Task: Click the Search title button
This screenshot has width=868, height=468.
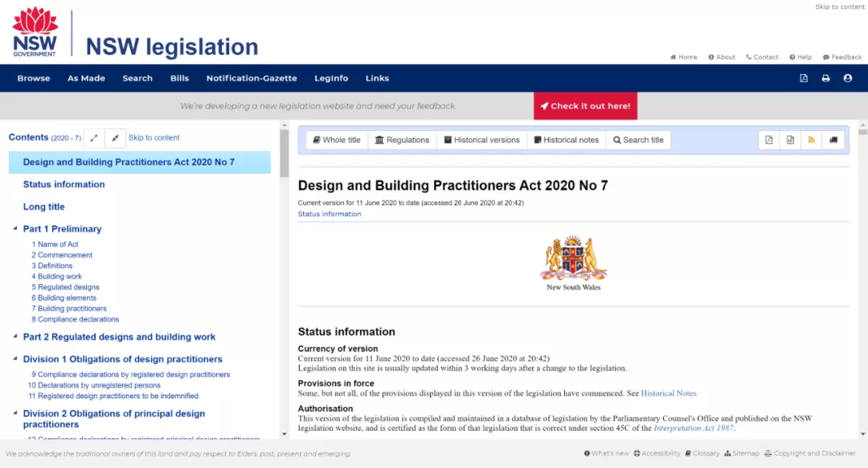Action: (x=638, y=140)
